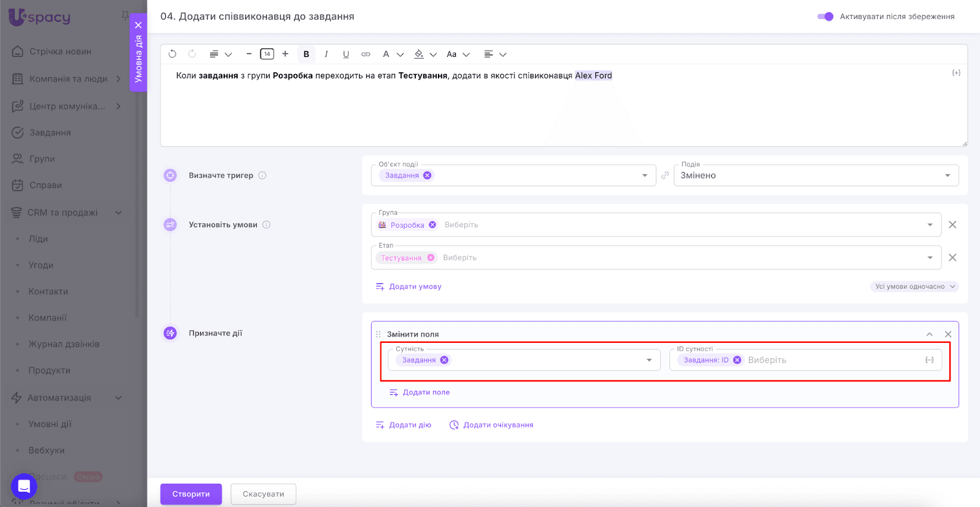Open the fill color picker tool
This screenshot has height=507, width=980.
[x=419, y=54]
